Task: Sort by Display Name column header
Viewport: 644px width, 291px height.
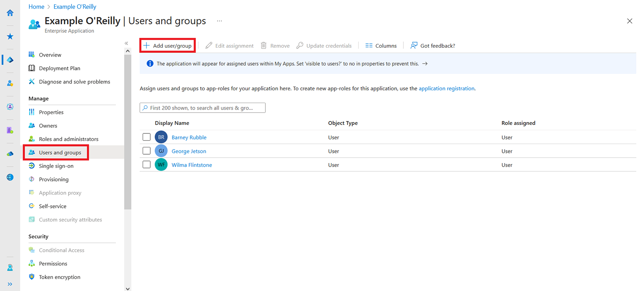Action: [x=172, y=123]
